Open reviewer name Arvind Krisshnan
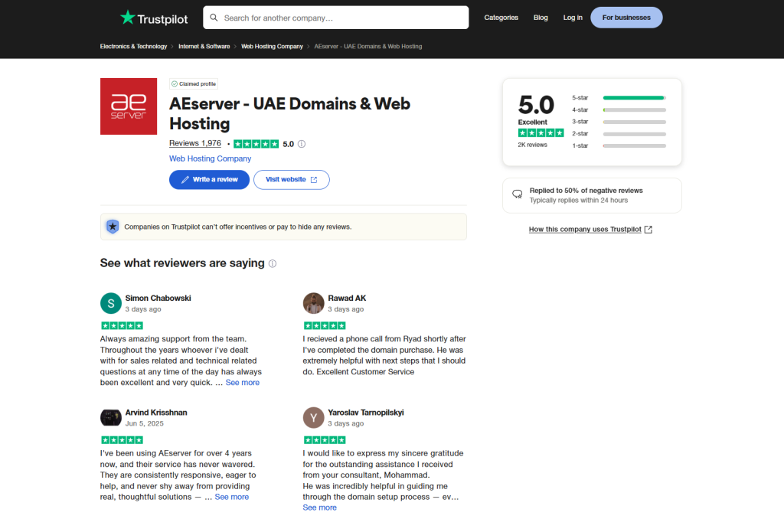Image resolution: width=784 pixels, height=532 pixels. coord(156,413)
